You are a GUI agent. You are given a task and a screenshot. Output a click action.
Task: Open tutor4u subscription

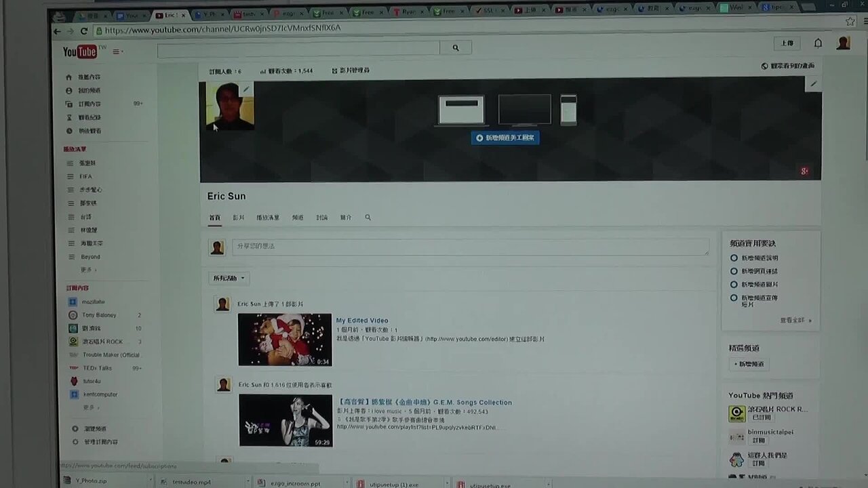tap(91, 381)
